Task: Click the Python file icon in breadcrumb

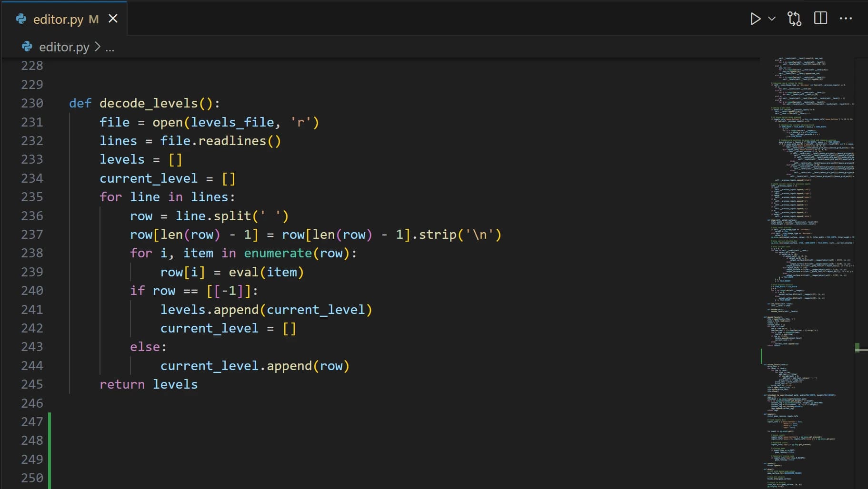Action: pyautogui.click(x=27, y=47)
